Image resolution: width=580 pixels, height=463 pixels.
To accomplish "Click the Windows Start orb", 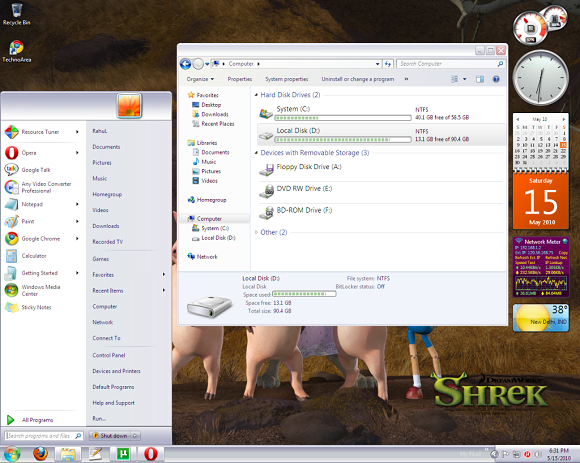I will (x=12, y=454).
